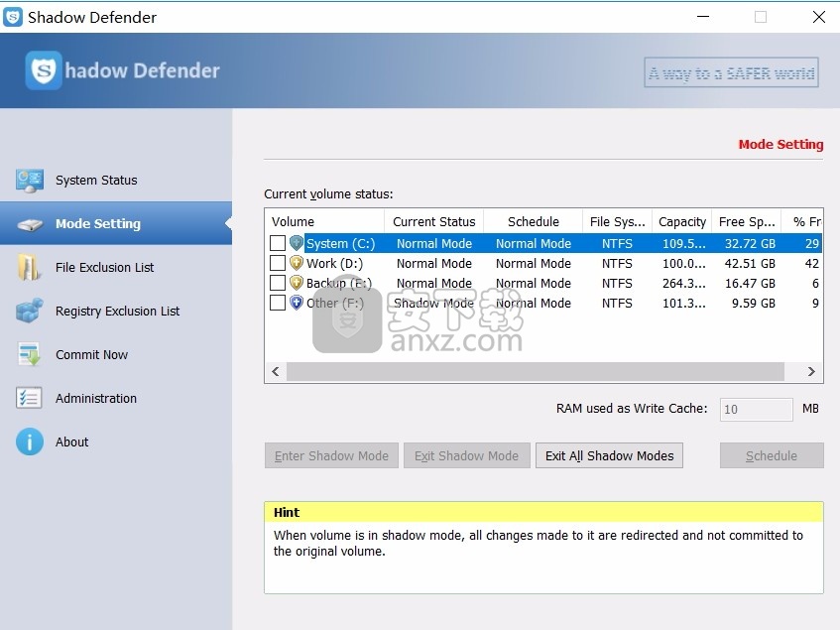The height and width of the screenshot is (630, 840).
Task: Click the blue shield icon for Other (F:)
Action: [x=297, y=303]
